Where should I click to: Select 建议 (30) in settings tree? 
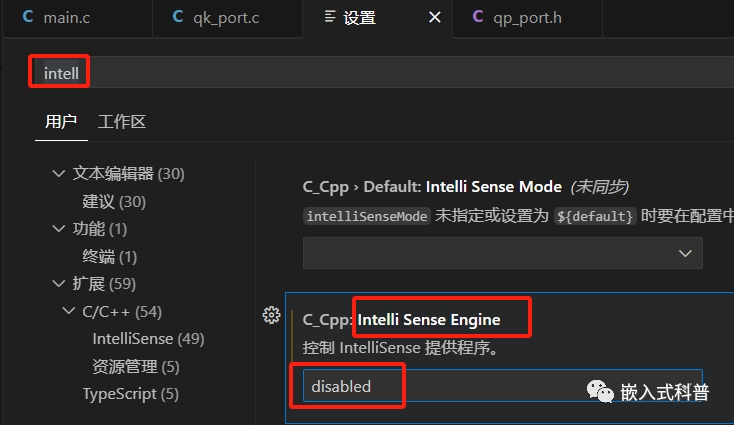point(114,202)
